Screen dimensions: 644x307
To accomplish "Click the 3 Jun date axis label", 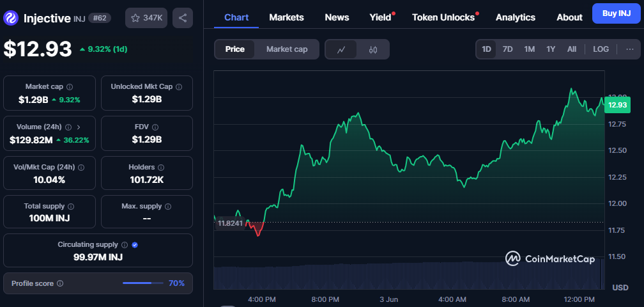I will (x=389, y=299).
